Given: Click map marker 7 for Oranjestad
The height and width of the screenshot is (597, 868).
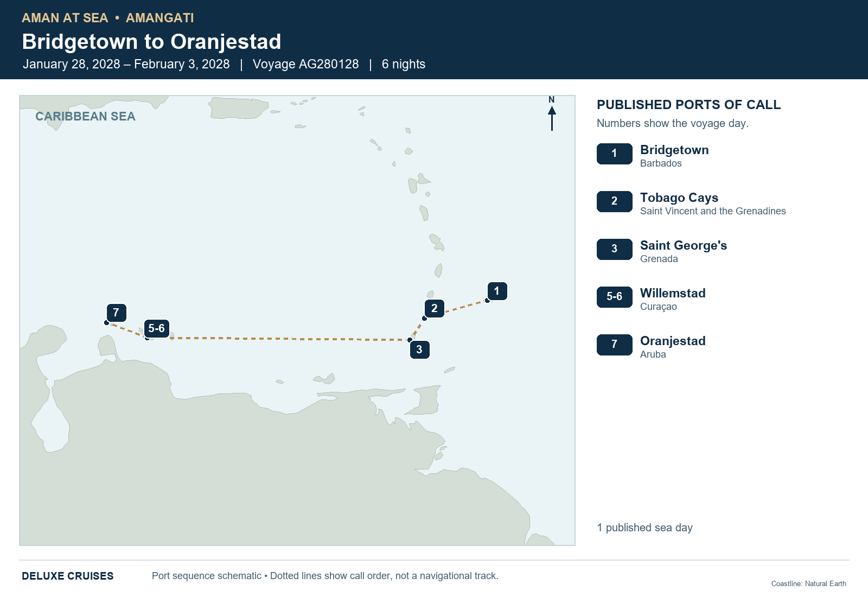Looking at the screenshot, I should coord(116,313).
